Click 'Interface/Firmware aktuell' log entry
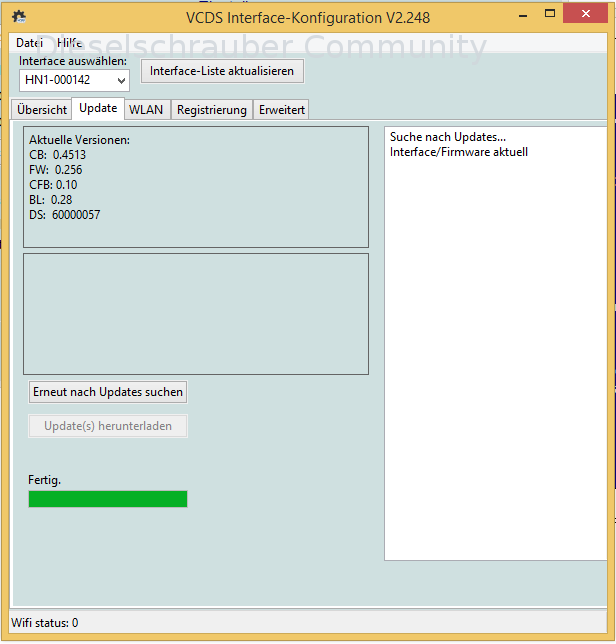The height and width of the screenshot is (644, 616). [x=459, y=152]
